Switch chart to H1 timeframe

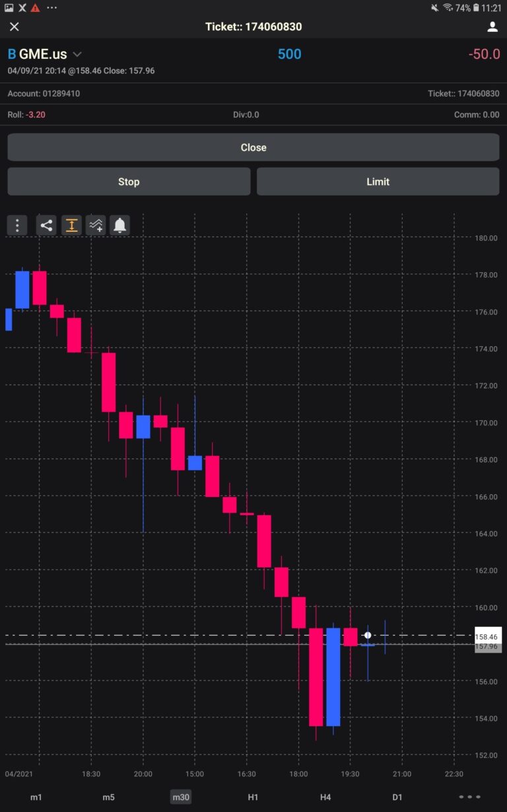tap(253, 797)
